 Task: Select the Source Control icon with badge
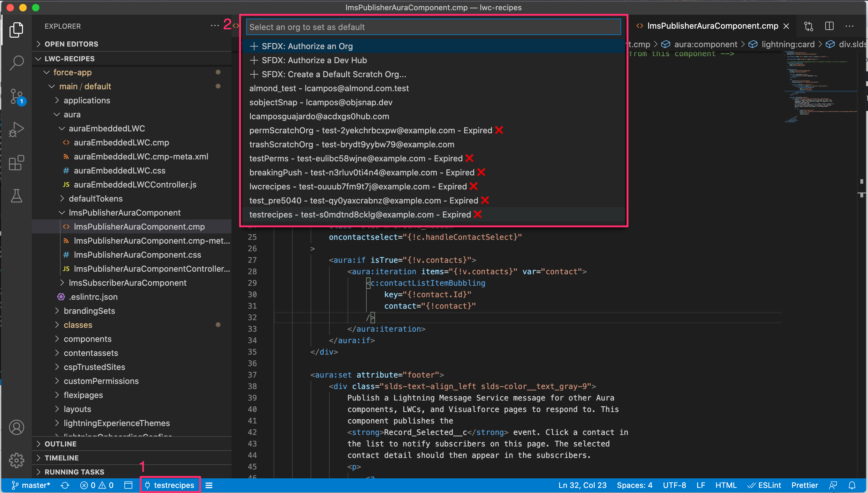coord(16,97)
